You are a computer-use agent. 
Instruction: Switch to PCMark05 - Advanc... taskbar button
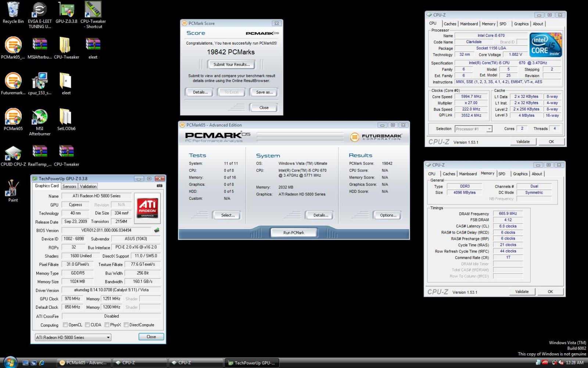point(84,362)
